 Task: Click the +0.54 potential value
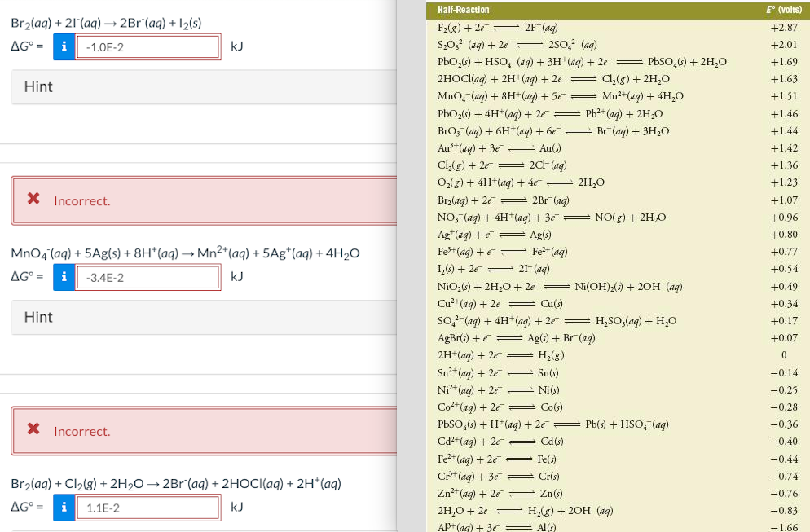(x=784, y=269)
